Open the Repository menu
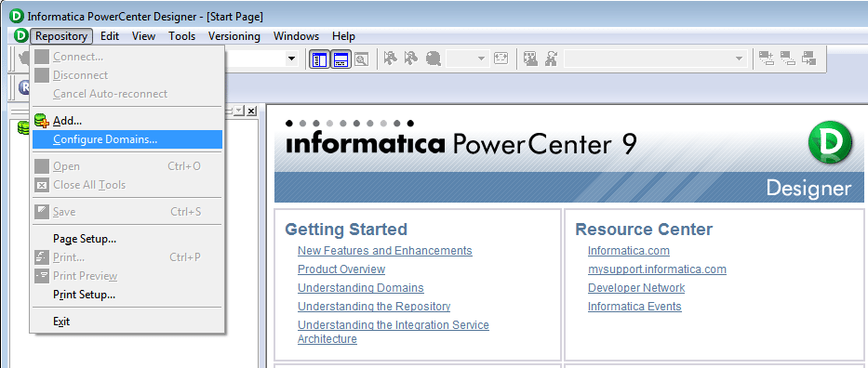Screen dimensions: 868x368 click(x=61, y=36)
